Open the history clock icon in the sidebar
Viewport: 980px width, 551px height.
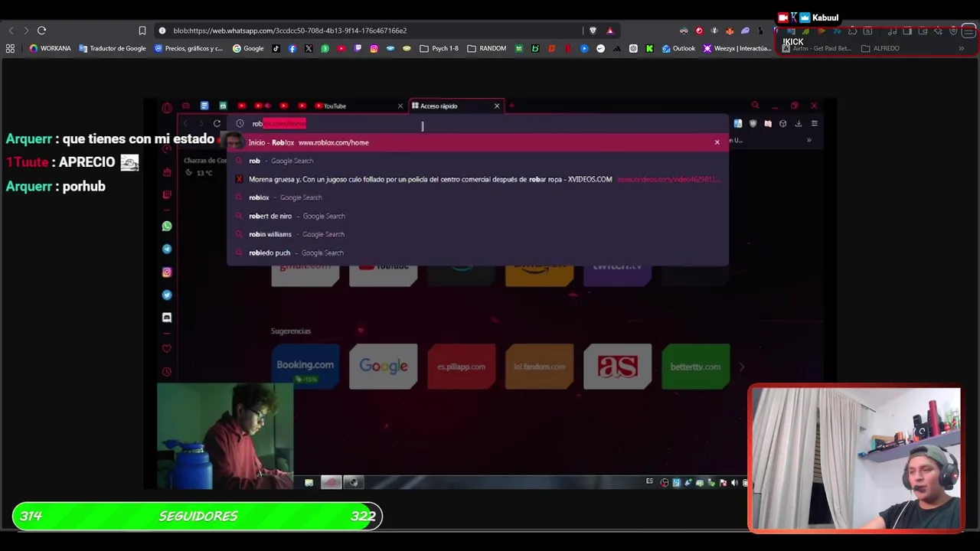167,372
